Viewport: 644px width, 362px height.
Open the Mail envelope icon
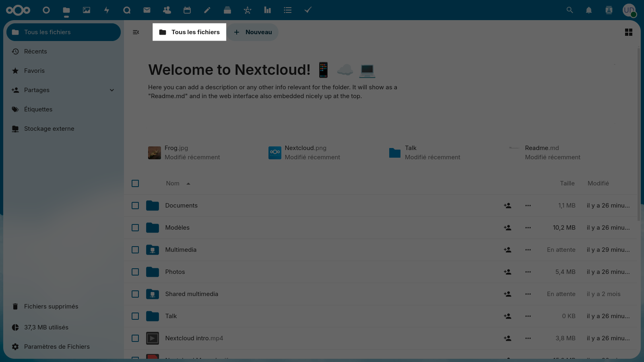(147, 10)
